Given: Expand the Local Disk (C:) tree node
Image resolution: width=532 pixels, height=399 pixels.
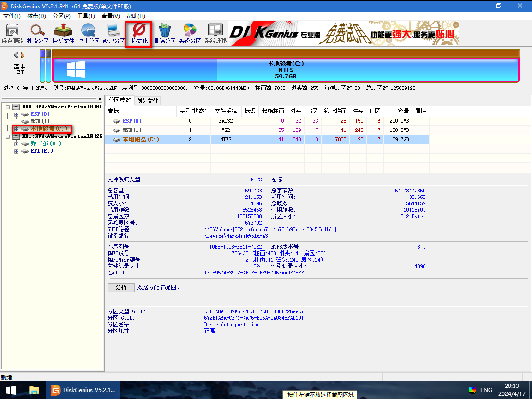Looking at the screenshot, I should click(x=16, y=129).
